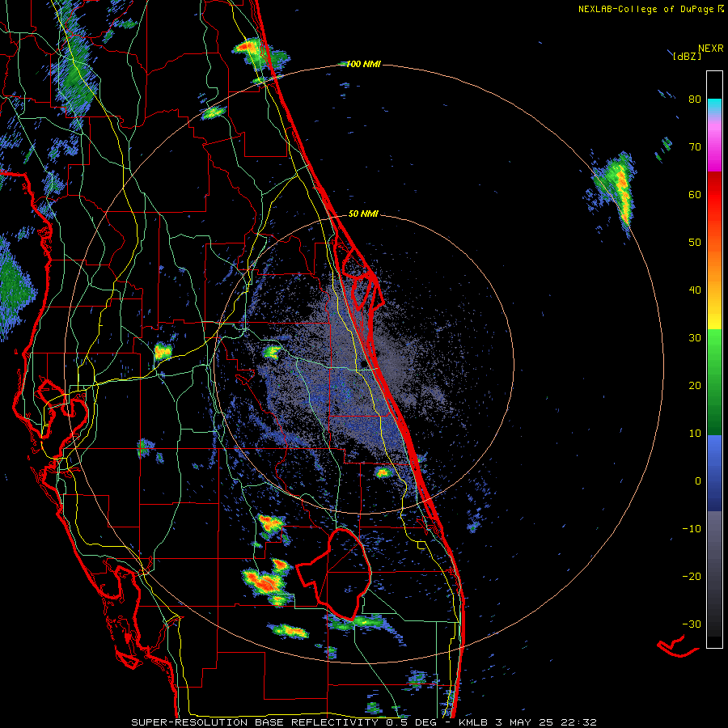Screen dimensions: 728x728
Task: Click the -30 value on the dBZ scale
Action: pos(692,624)
